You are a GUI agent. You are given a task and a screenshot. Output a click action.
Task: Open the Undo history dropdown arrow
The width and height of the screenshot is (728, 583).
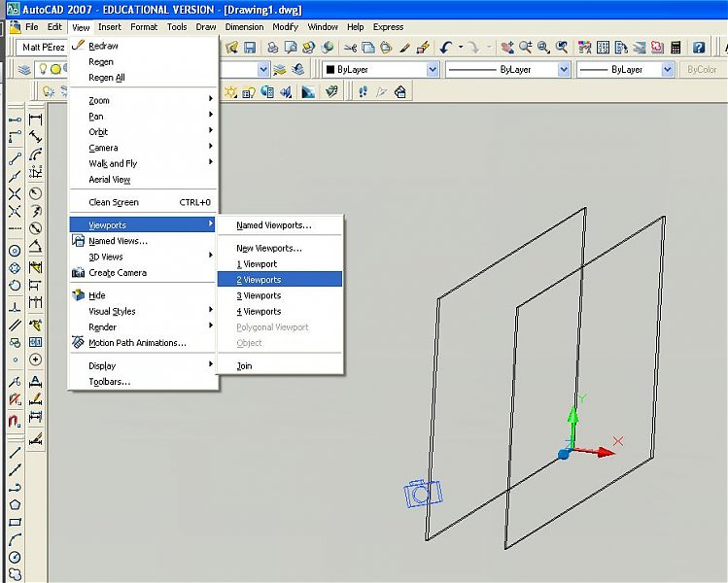tap(461, 47)
